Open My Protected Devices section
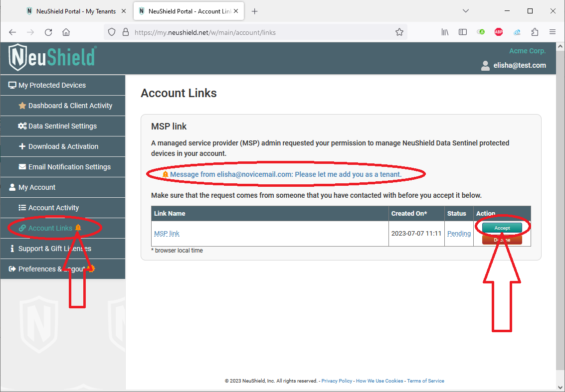The image size is (565, 392). point(63,85)
